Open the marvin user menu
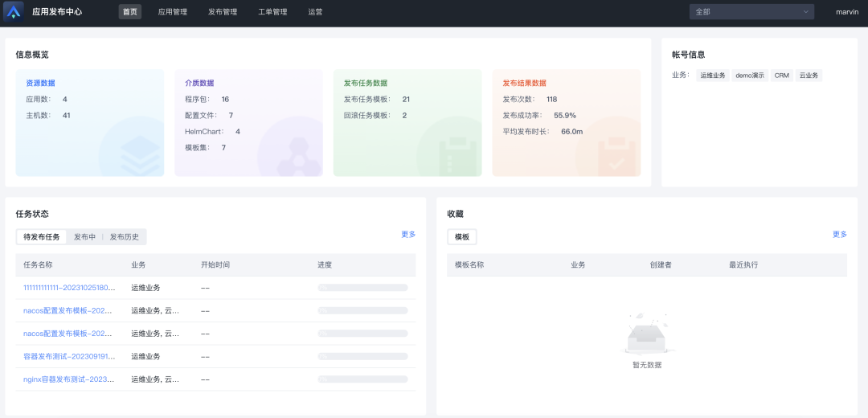This screenshot has height=418, width=868. (x=846, y=12)
